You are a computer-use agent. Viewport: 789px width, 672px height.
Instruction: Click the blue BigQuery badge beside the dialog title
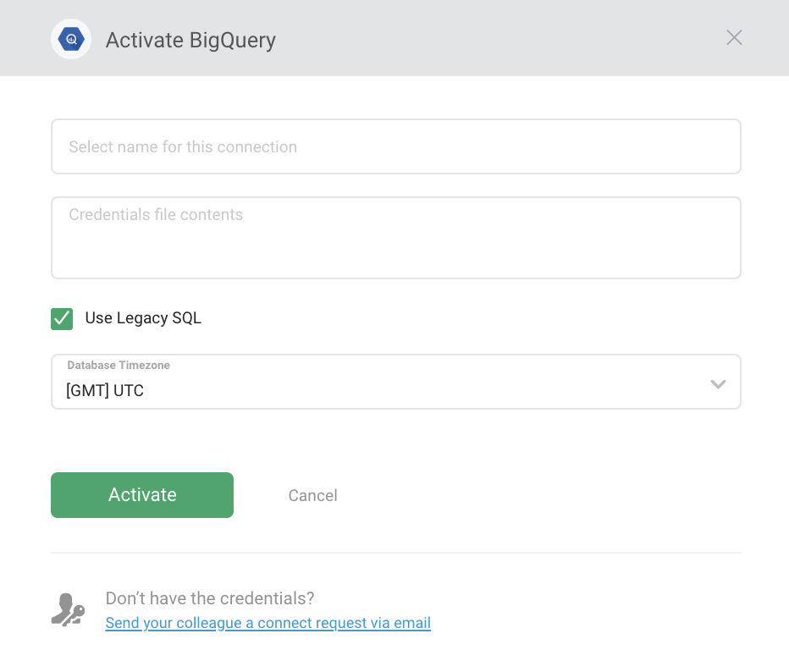coord(70,38)
